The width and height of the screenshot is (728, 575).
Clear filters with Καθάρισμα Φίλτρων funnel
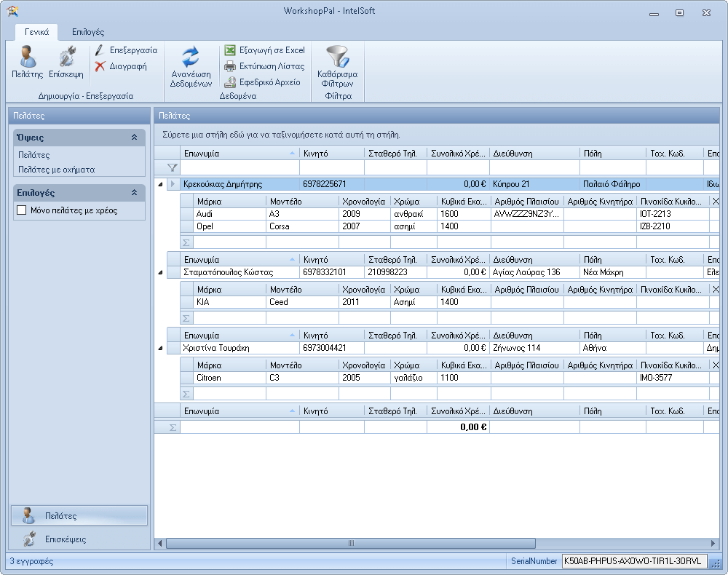pyautogui.click(x=337, y=66)
